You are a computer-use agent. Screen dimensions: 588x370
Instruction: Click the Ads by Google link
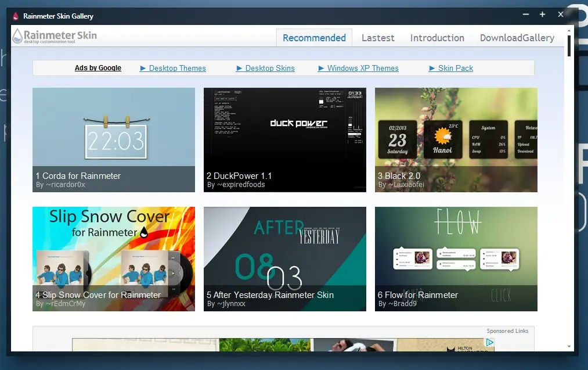98,68
